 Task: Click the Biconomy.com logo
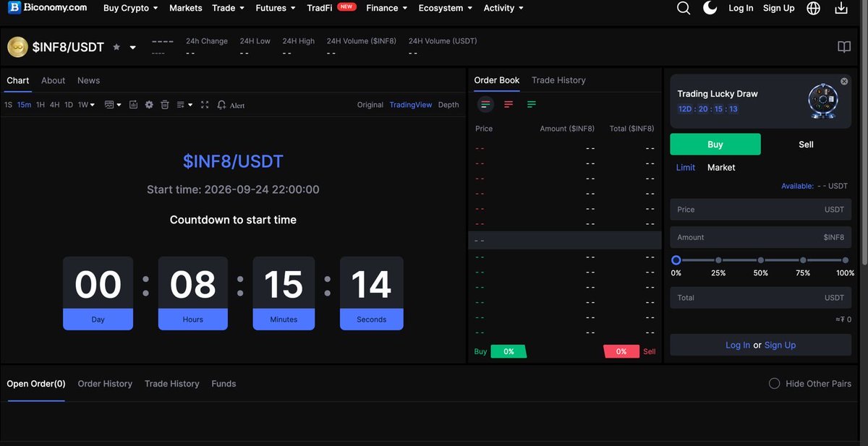[x=48, y=8]
